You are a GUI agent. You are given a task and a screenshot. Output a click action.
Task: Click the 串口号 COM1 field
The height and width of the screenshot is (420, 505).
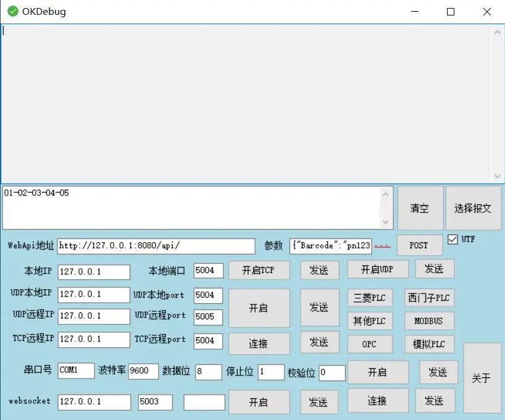(x=77, y=371)
